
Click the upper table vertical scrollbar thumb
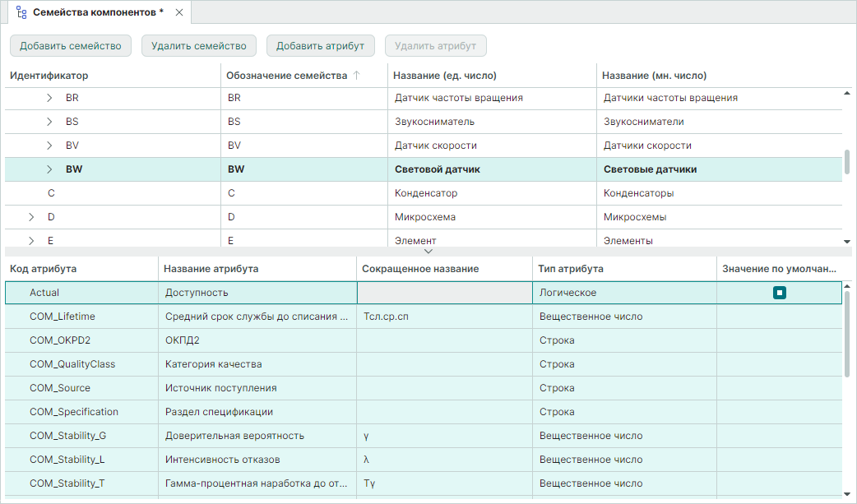pos(847,161)
